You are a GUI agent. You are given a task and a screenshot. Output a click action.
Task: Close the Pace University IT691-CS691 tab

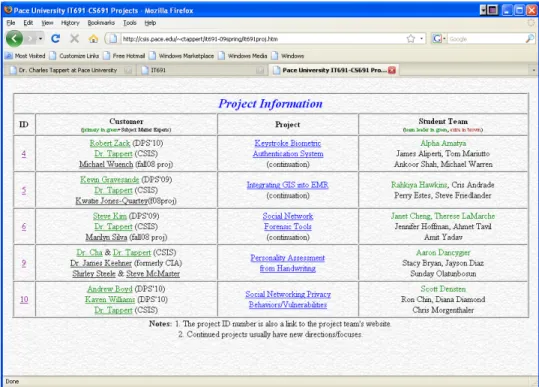point(392,70)
